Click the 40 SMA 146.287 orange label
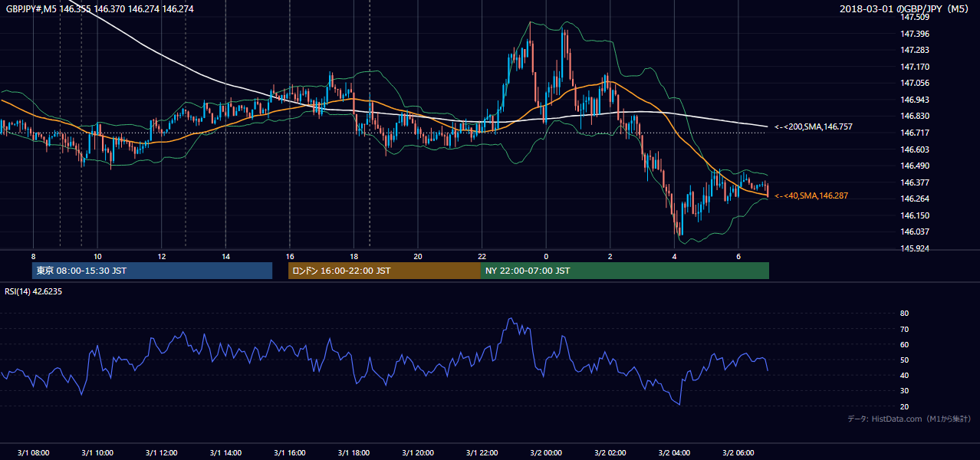Screen dimensions: 980x460 [x=811, y=196]
